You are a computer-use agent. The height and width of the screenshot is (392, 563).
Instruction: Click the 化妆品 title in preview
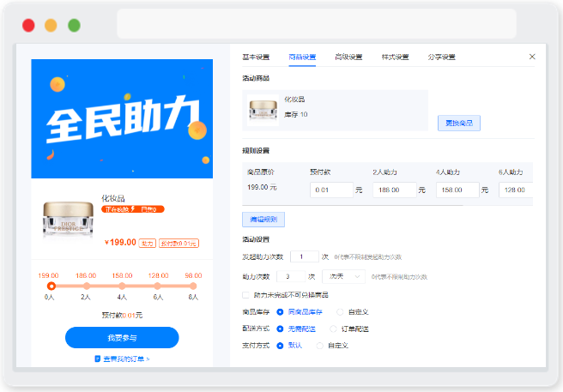pyautogui.click(x=113, y=198)
